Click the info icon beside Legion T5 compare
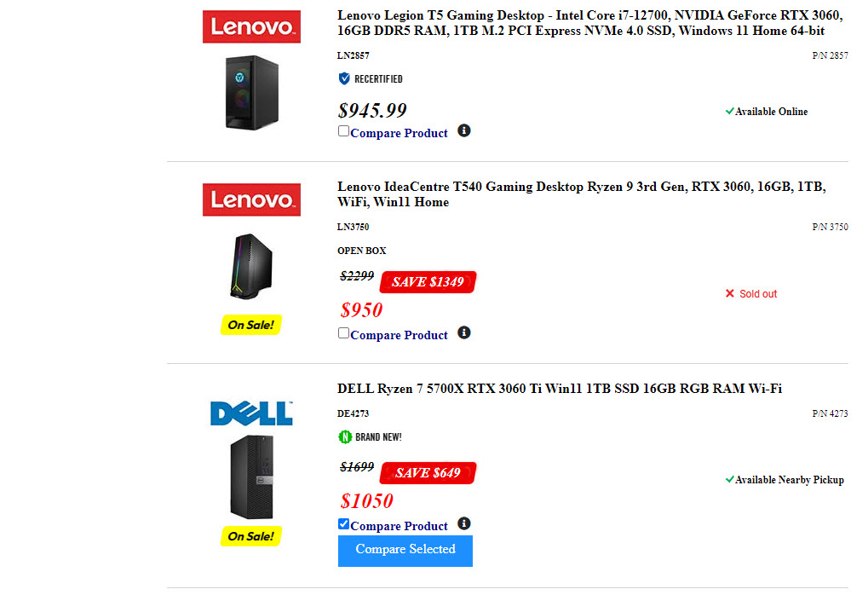The image size is (868, 595). pos(463,130)
